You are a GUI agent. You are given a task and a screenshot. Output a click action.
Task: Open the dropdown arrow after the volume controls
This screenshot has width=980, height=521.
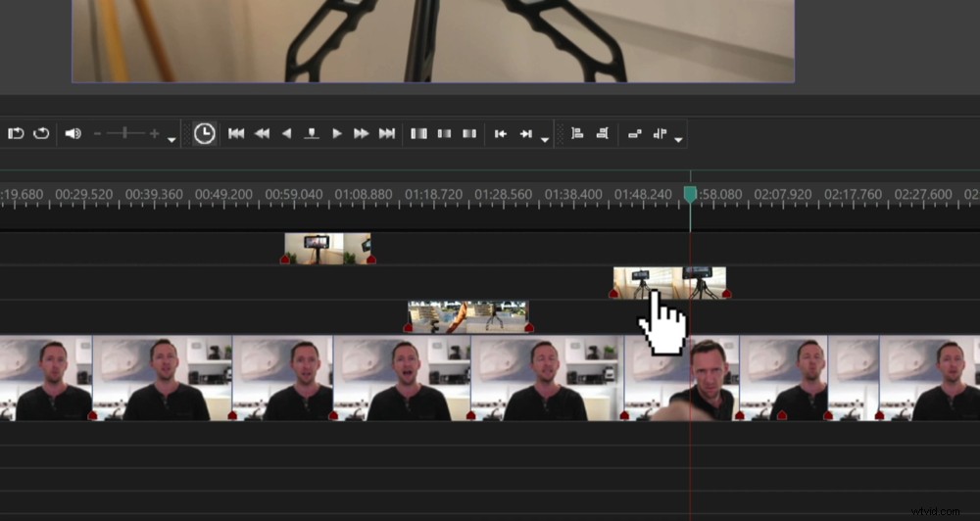tap(171, 140)
